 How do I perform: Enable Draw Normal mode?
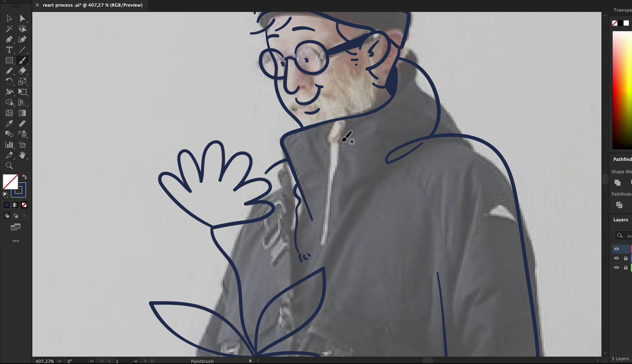click(7, 216)
